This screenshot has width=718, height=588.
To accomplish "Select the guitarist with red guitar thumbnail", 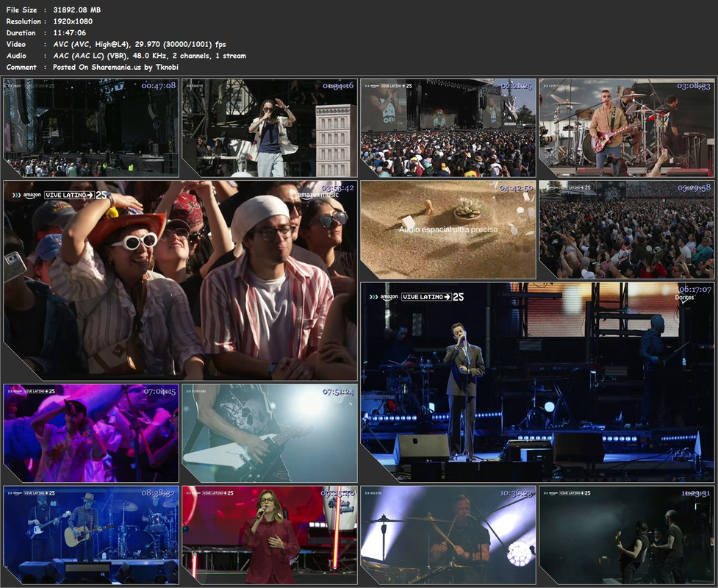I will coord(627,128).
